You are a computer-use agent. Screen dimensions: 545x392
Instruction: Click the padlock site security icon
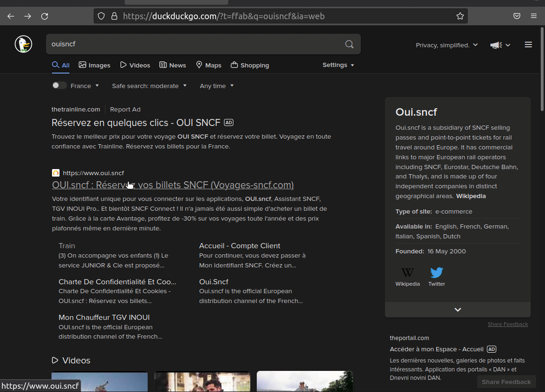(114, 16)
